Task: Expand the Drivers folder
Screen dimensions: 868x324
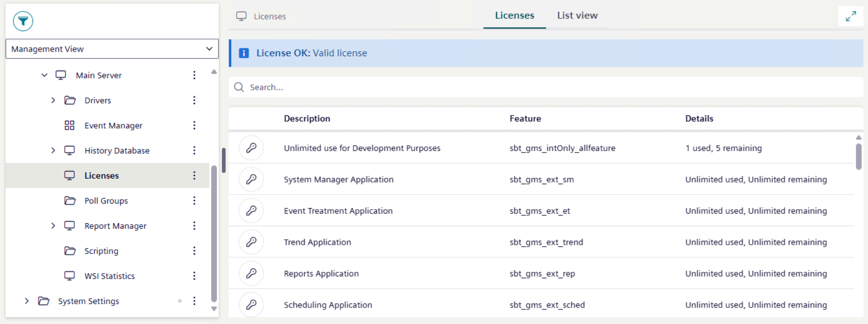Action: click(x=53, y=100)
